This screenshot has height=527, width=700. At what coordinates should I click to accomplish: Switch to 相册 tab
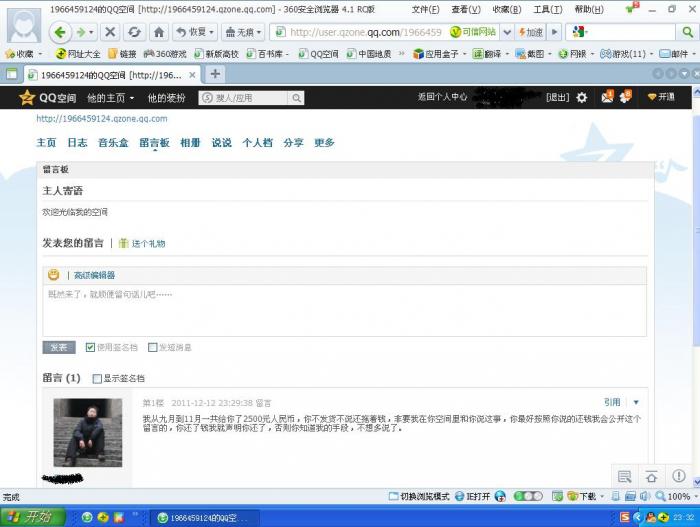pos(190,142)
